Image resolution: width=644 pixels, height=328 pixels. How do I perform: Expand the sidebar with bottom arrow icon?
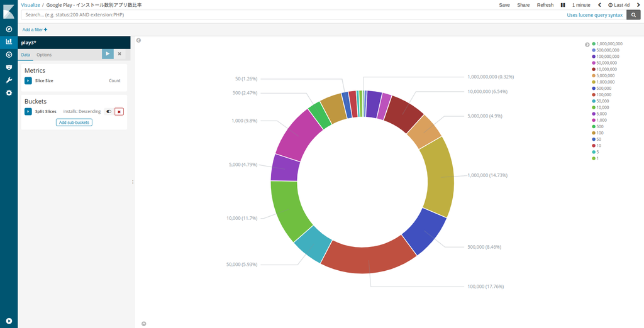coord(9,321)
